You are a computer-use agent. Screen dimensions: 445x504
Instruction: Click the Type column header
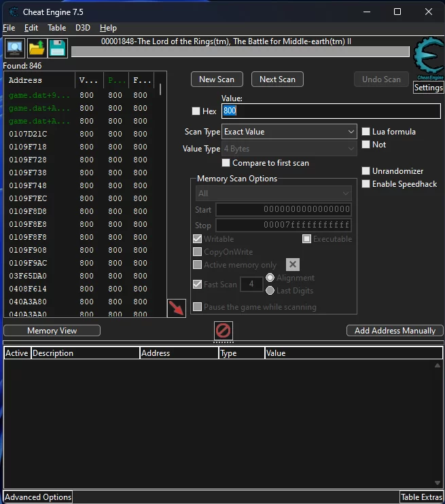click(241, 353)
